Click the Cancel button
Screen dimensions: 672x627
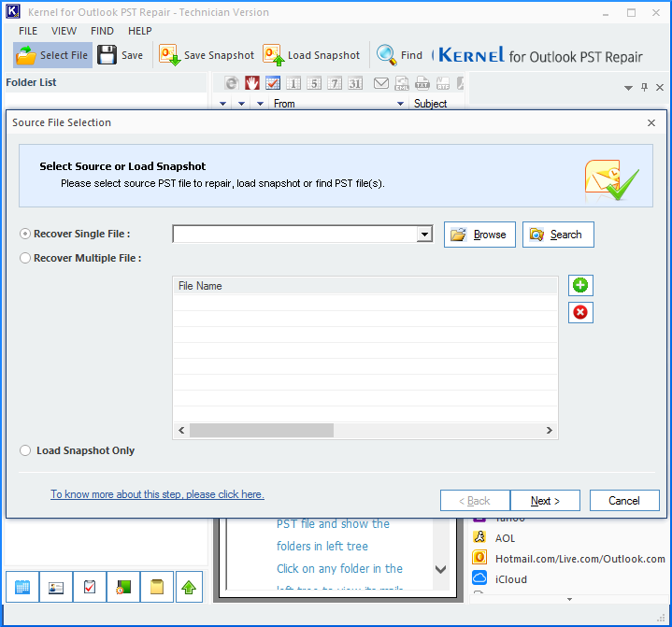click(624, 501)
